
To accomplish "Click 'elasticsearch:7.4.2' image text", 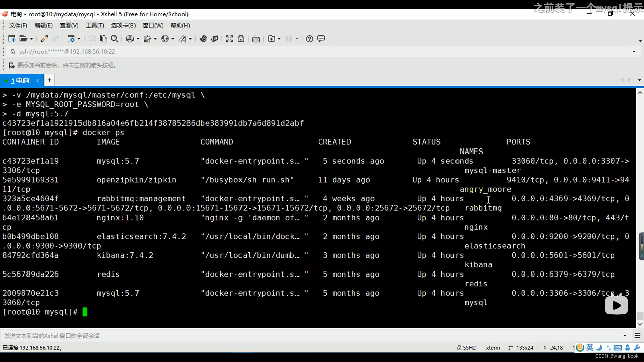I will click(141, 237).
